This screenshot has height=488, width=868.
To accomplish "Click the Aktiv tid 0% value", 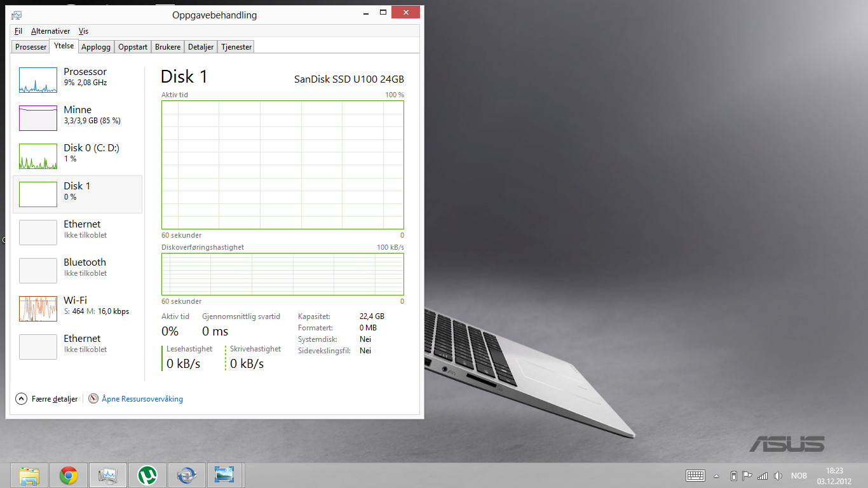I will [170, 331].
